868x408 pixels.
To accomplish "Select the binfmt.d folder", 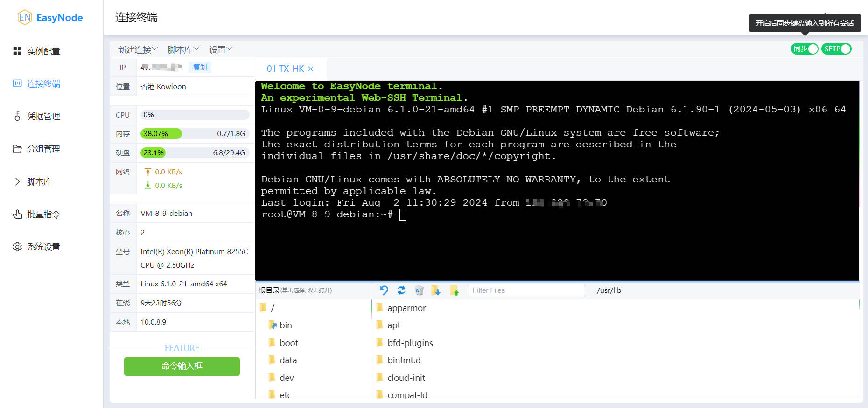I will [404, 360].
